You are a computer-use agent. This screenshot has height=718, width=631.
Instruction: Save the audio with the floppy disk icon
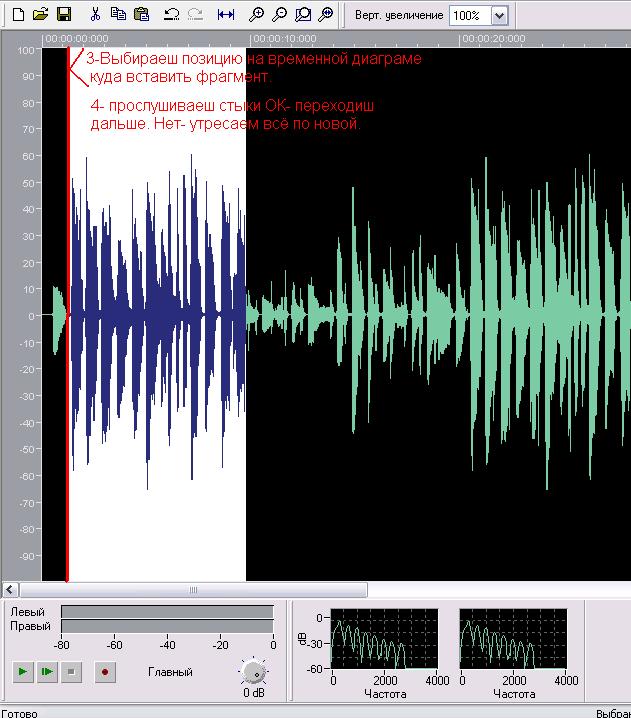coord(64,15)
